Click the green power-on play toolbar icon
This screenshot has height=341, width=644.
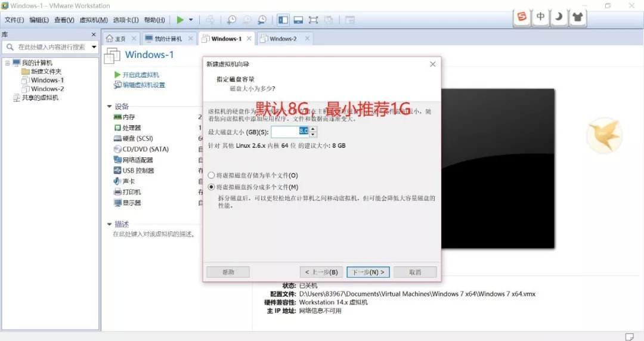tap(180, 20)
